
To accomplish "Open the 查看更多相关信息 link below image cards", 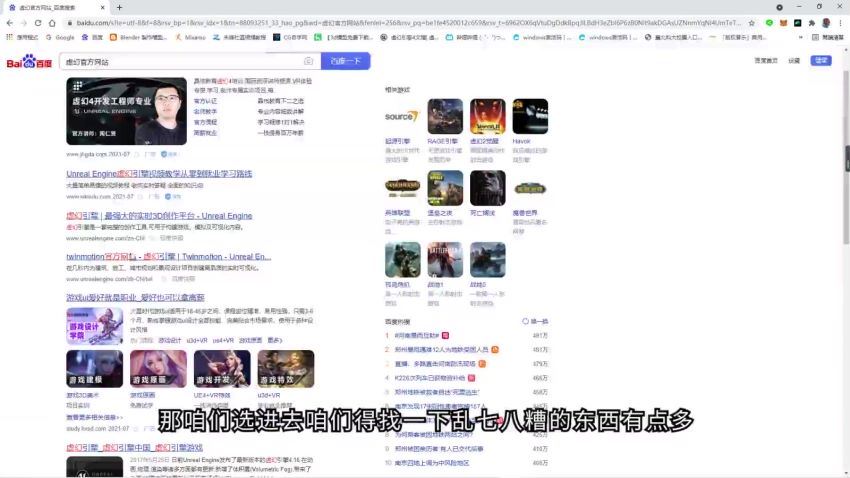I will [94, 417].
